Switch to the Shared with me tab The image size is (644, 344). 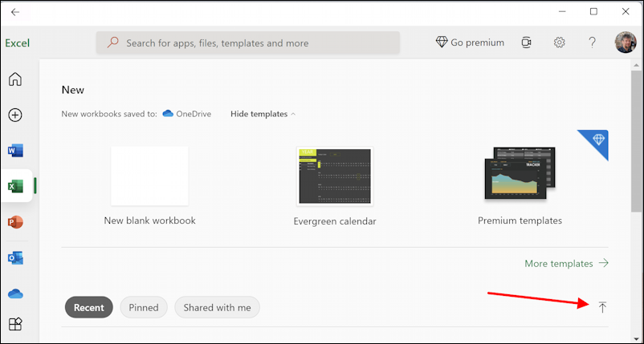coord(218,307)
